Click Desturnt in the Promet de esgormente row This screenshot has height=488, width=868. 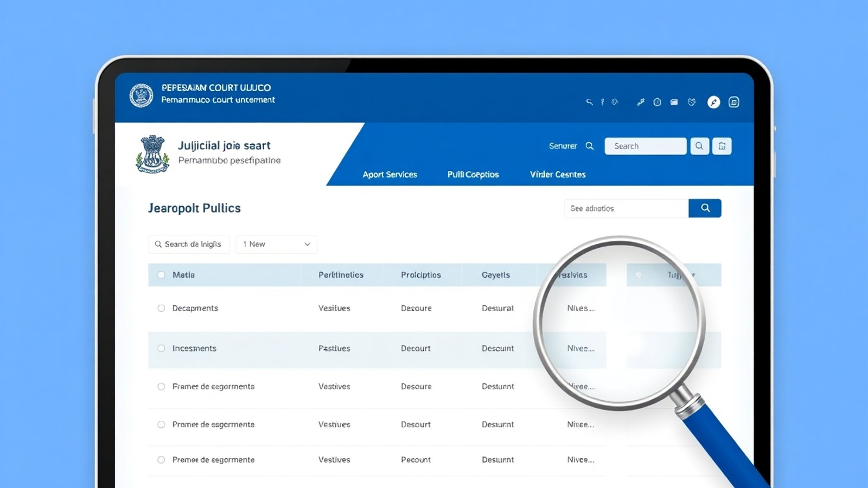(497, 425)
